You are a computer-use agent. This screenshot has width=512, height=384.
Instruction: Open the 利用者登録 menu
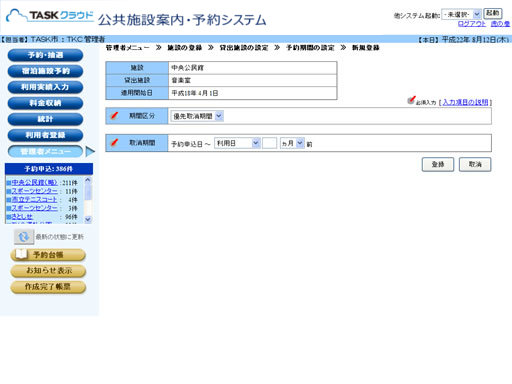pos(45,135)
